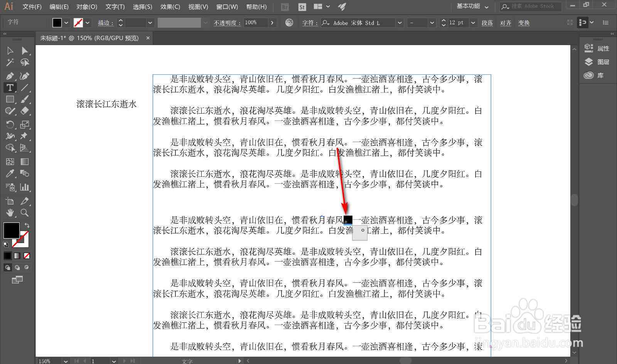Click the stroke weight stepper arrows
Viewport: 617px width, 364px height.
pos(121,23)
